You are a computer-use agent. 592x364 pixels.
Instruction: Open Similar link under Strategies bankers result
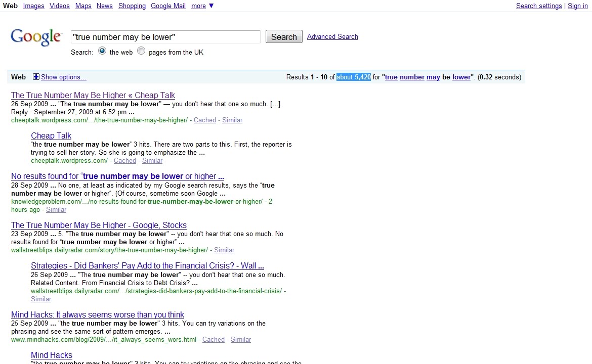[x=41, y=299]
